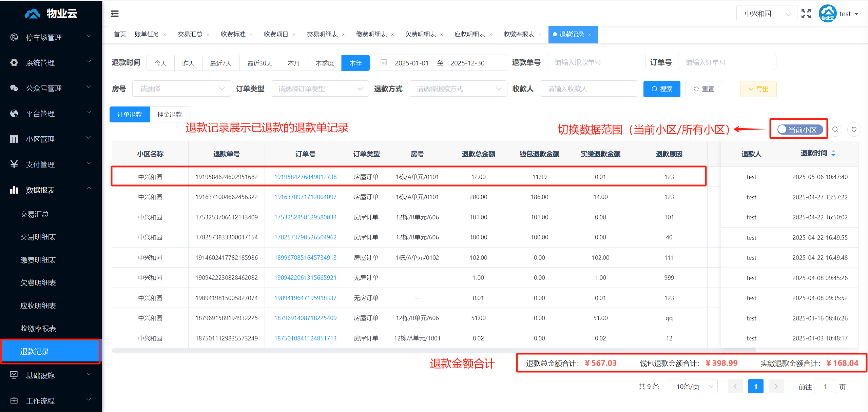Open the 房号 select dropdown
The image size is (868, 412).
coord(181,89)
